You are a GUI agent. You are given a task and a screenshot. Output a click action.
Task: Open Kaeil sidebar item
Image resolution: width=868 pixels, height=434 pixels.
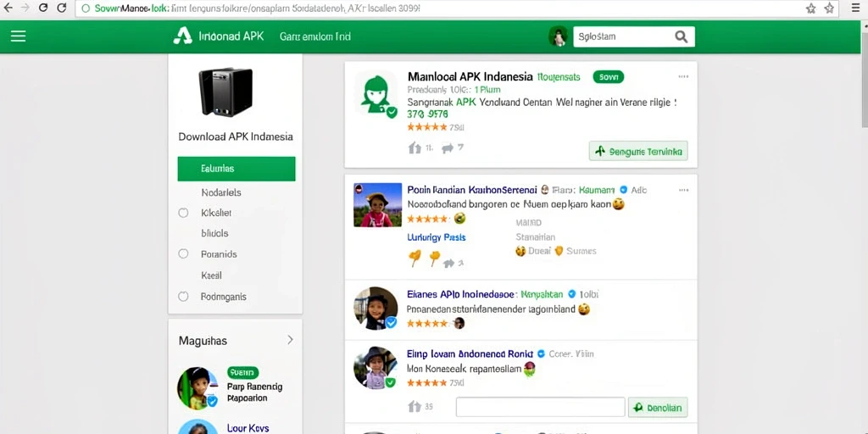tap(211, 275)
